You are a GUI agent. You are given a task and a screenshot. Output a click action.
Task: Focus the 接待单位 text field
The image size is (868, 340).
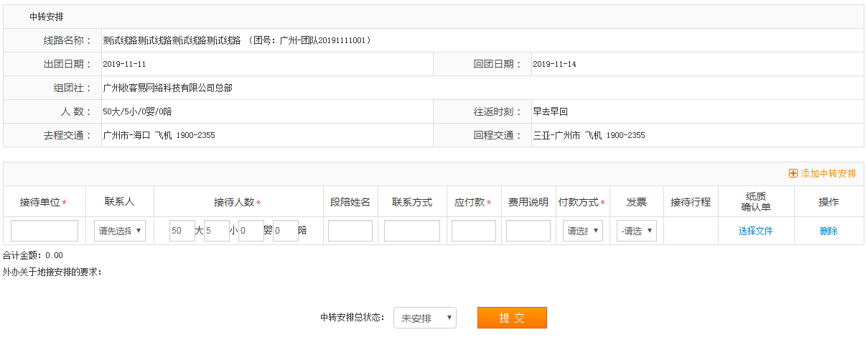point(45,231)
